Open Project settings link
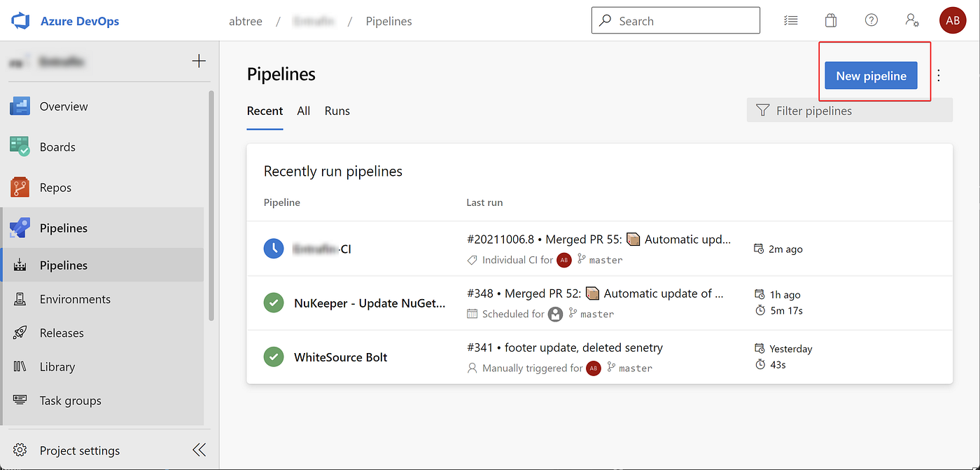This screenshot has height=470, width=980. coord(80,450)
